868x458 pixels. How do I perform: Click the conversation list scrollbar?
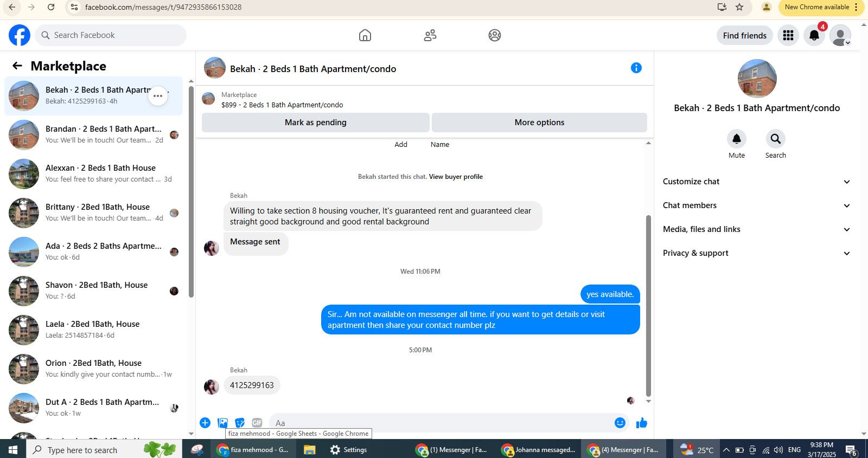191,192
